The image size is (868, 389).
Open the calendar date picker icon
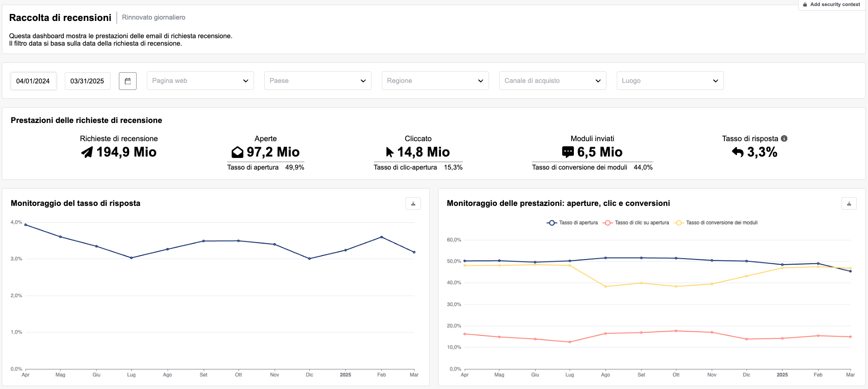127,81
